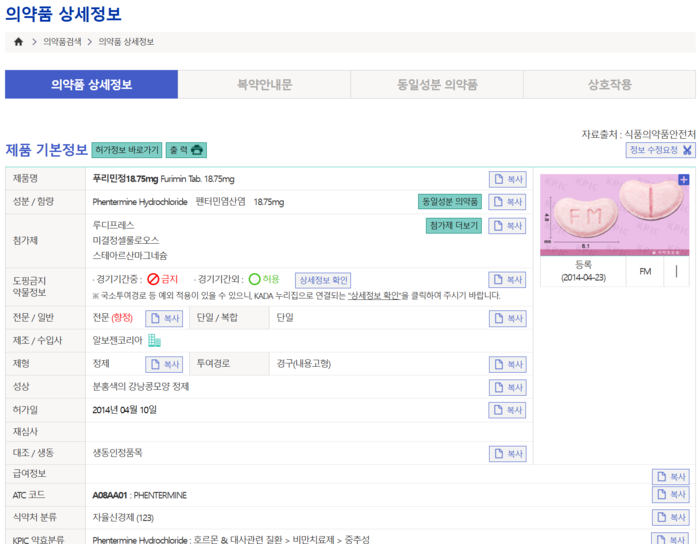700x544 pixels.
Task: Click the home icon in breadcrumb
Action: coord(18,42)
